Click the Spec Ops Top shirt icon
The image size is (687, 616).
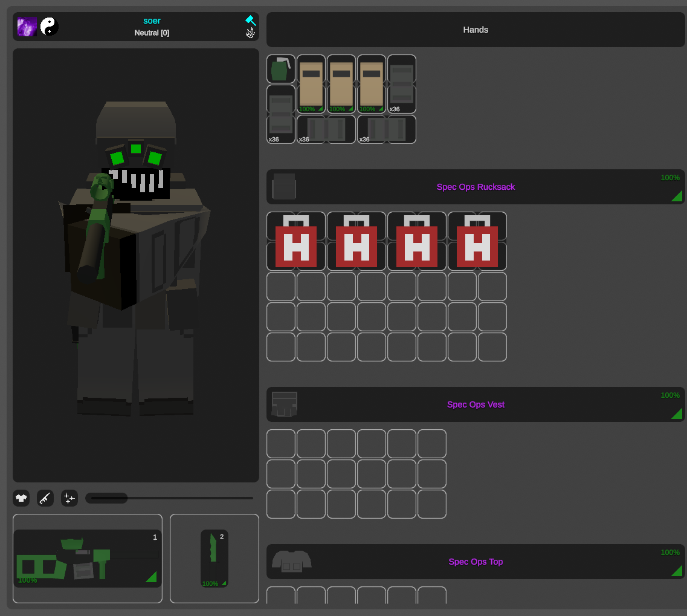pos(292,562)
